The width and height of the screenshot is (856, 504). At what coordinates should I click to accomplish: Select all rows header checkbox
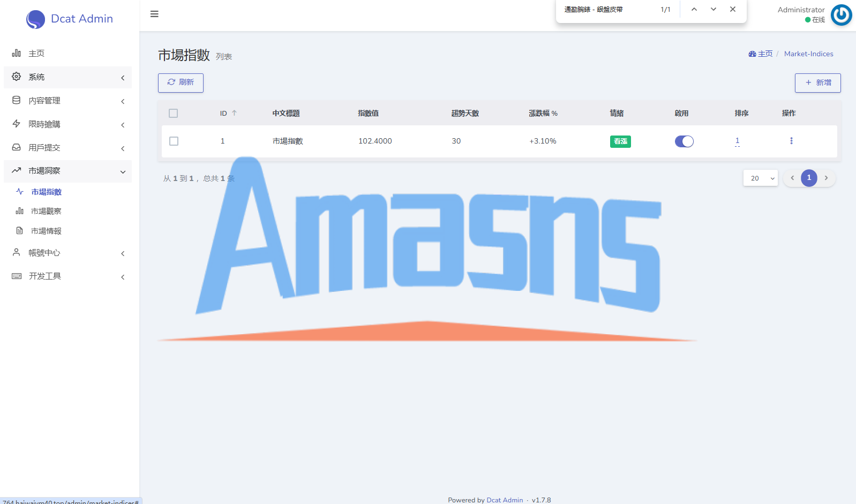pyautogui.click(x=173, y=113)
